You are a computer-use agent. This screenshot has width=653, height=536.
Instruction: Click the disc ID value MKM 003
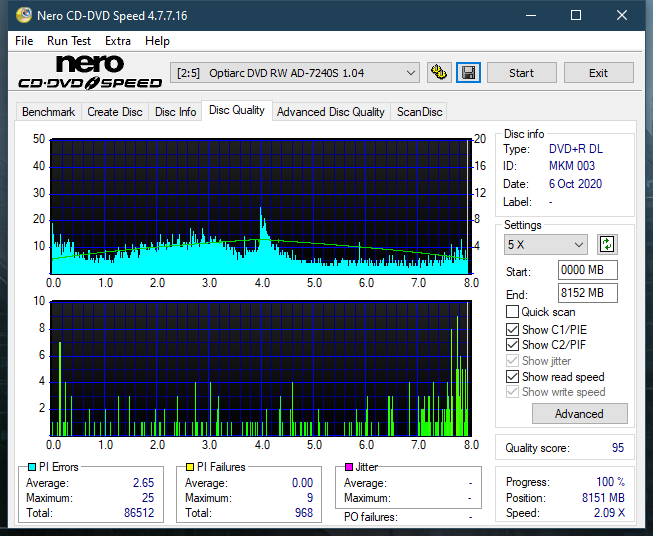[x=572, y=166]
